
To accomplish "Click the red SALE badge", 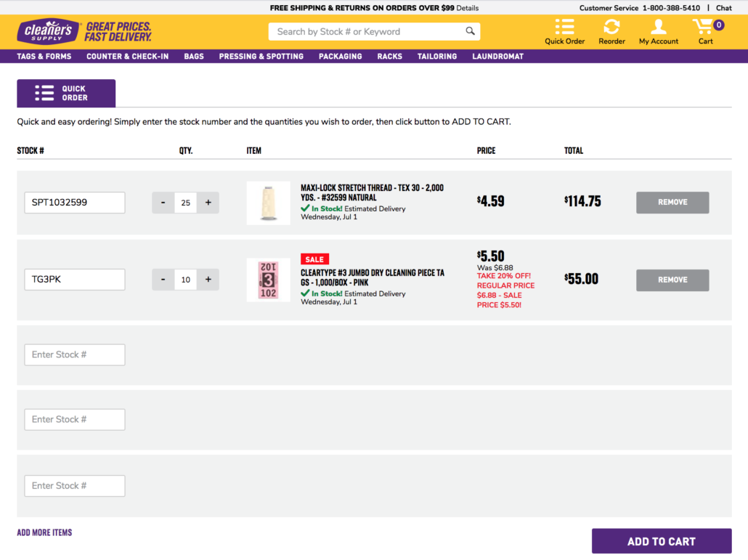I will (315, 259).
